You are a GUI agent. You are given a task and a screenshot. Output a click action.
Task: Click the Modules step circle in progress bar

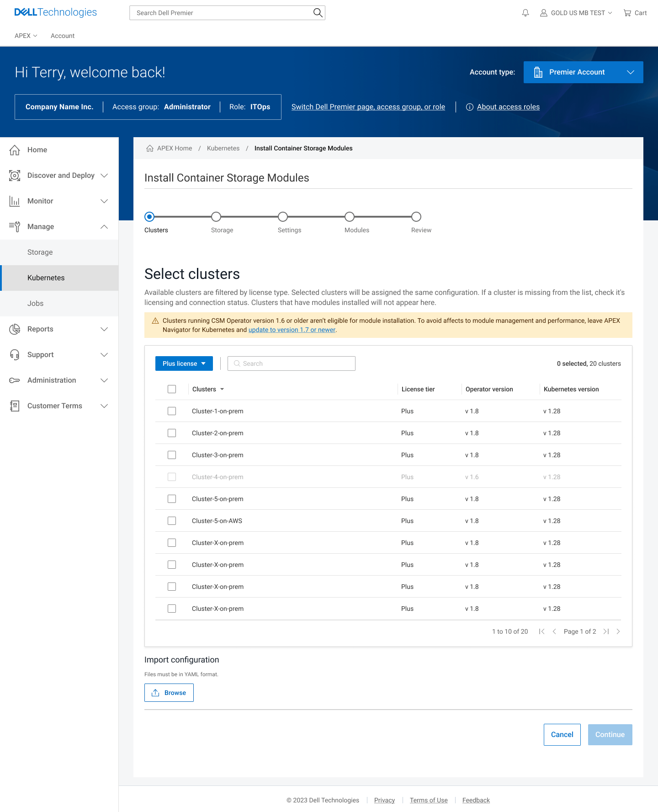tap(350, 217)
